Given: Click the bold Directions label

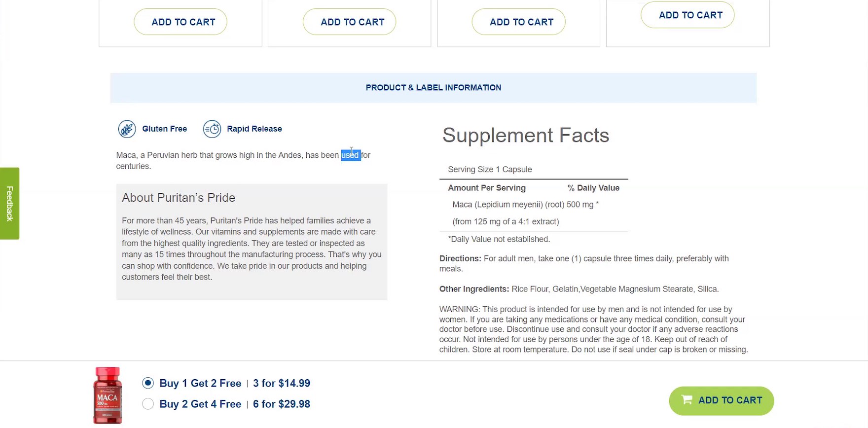Looking at the screenshot, I should tap(460, 258).
